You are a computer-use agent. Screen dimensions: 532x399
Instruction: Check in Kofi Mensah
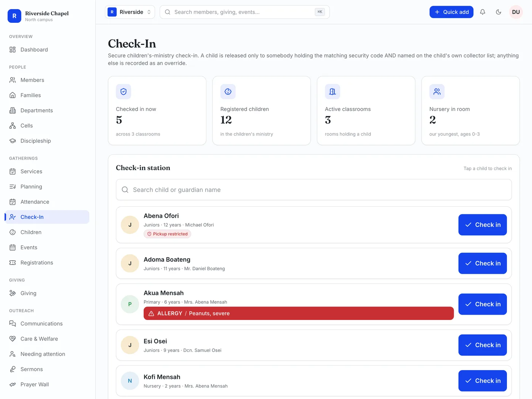[x=483, y=381]
